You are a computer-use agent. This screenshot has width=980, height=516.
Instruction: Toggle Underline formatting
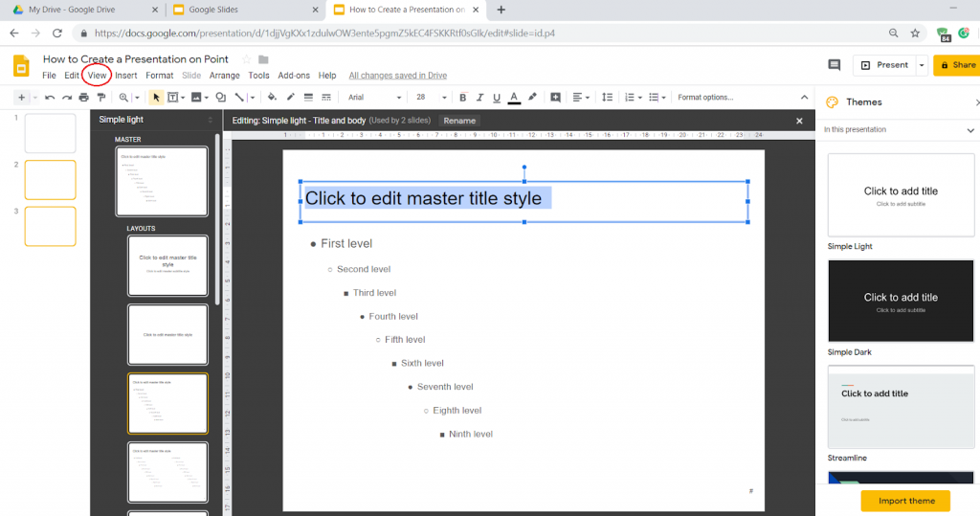[x=496, y=98]
